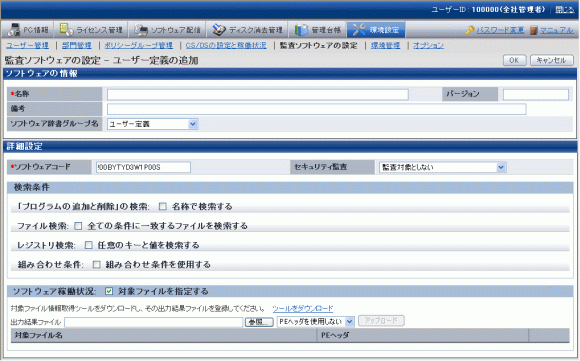Image resolution: width=580 pixels, height=361 pixels.
Task: Open ソフトウェア辞書グループ名 dropdown
Action: click(152, 124)
